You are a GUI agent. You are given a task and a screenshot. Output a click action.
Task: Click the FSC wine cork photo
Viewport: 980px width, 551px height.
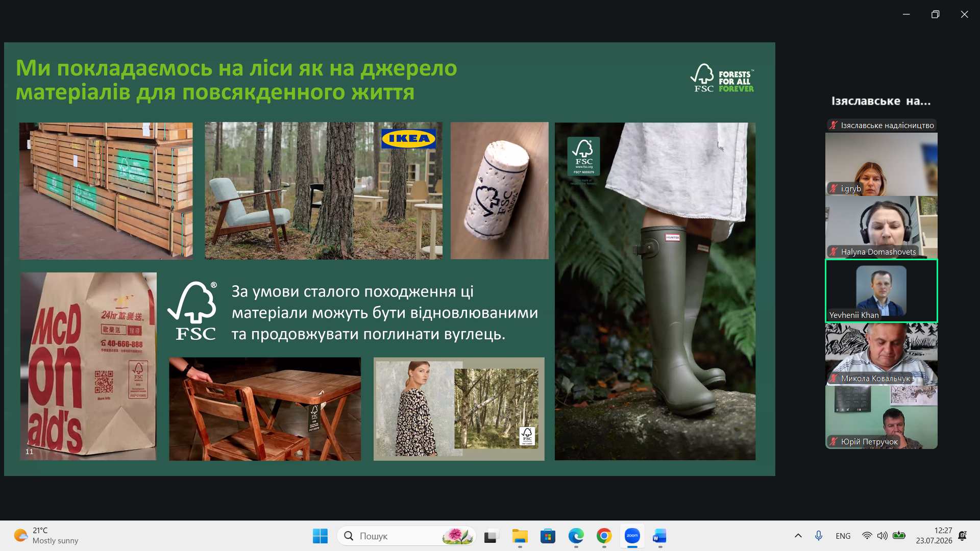(x=499, y=190)
